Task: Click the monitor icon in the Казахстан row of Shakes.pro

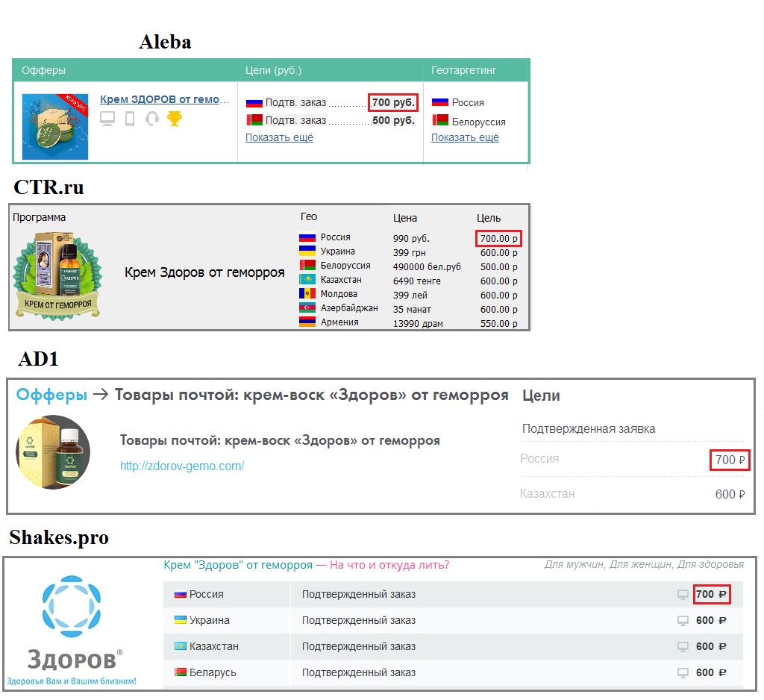Action: [x=683, y=647]
